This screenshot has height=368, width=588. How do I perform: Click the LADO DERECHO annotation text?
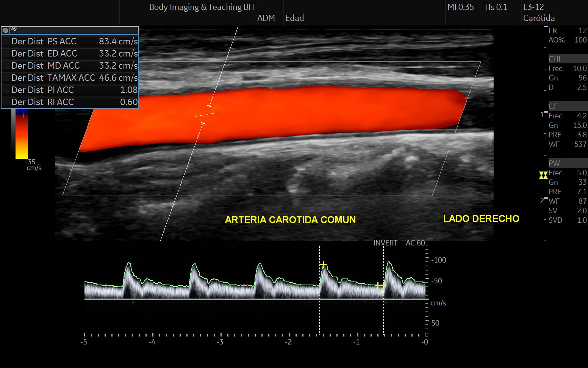(x=481, y=219)
